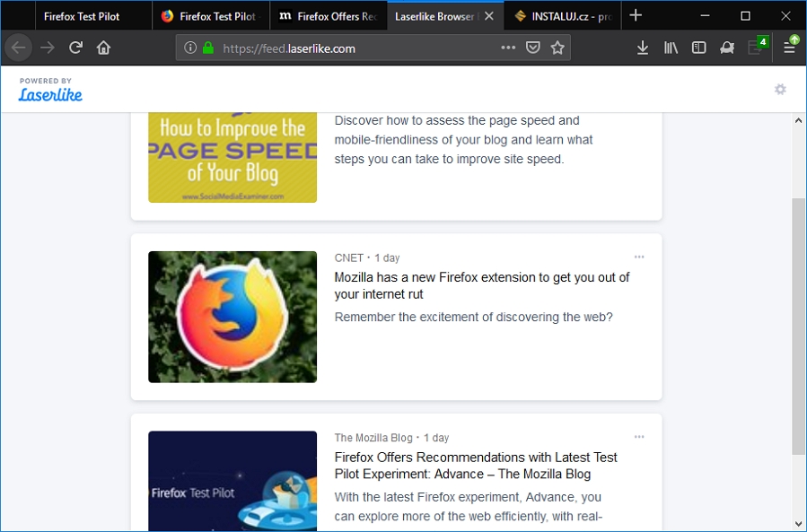
Task: Open Laserlike feed settings gear
Action: click(x=780, y=89)
